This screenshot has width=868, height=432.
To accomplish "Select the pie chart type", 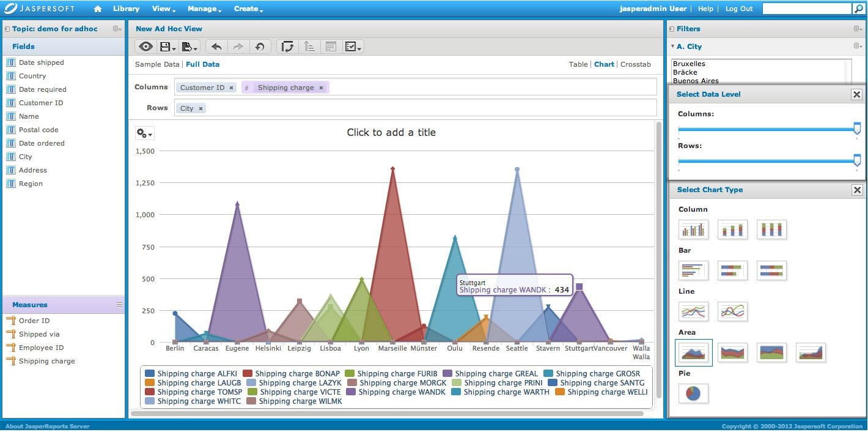I will pos(693,393).
